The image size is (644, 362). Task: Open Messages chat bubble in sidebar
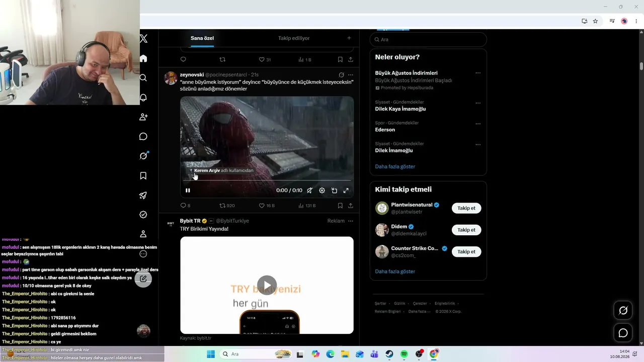click(x=143, y=137)
